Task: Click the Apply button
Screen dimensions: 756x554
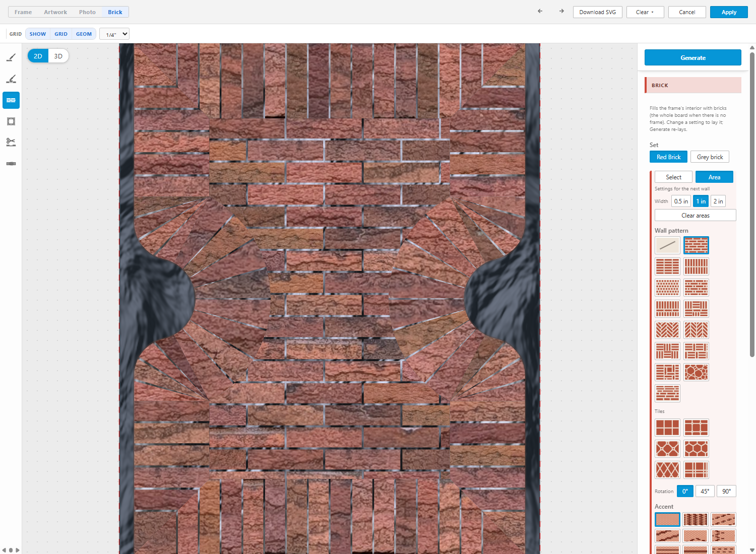Action: coord(729,12)
